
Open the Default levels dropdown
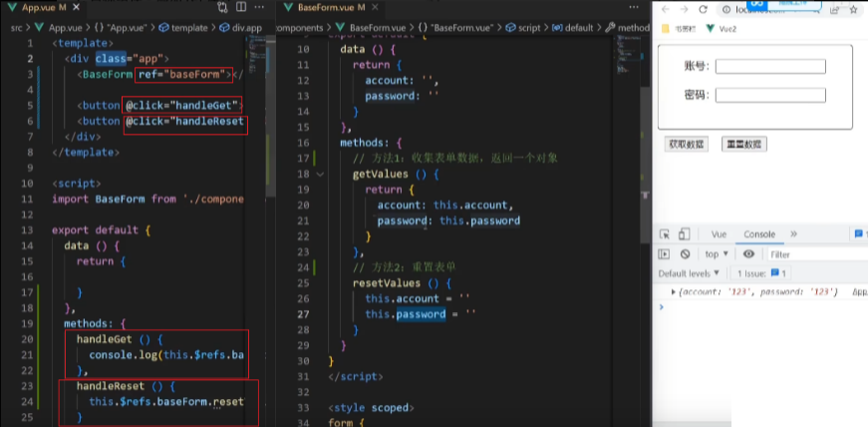coord(689,273)
